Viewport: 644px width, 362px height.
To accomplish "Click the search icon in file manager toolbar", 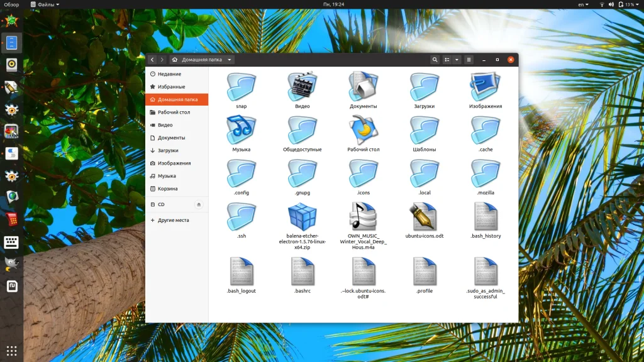I will [435, 60].
